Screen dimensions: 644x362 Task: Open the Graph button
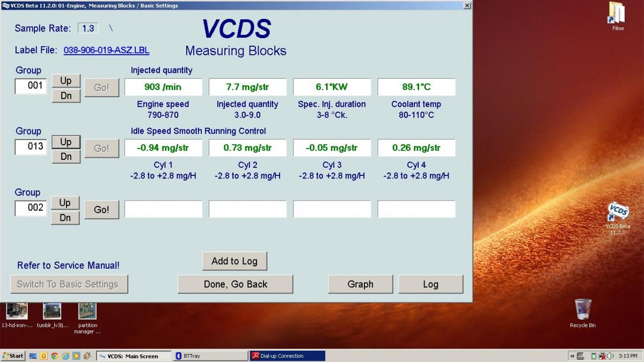[361, 284]
